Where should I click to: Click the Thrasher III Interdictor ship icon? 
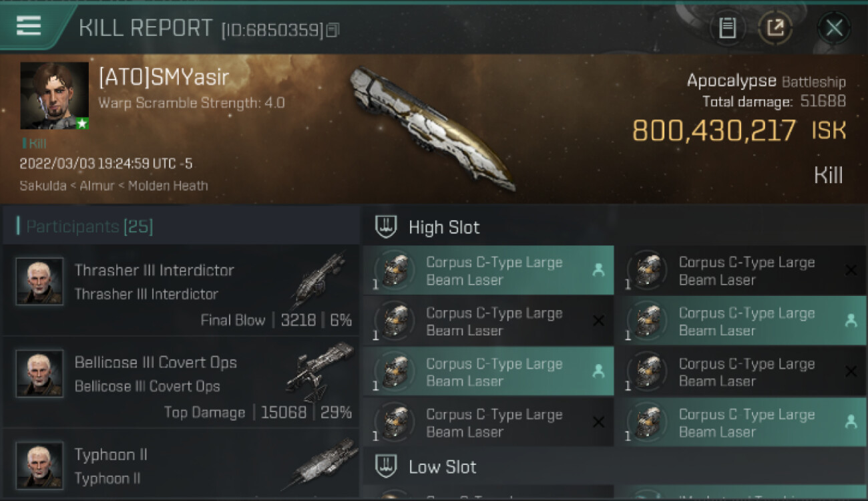[318, 281]
